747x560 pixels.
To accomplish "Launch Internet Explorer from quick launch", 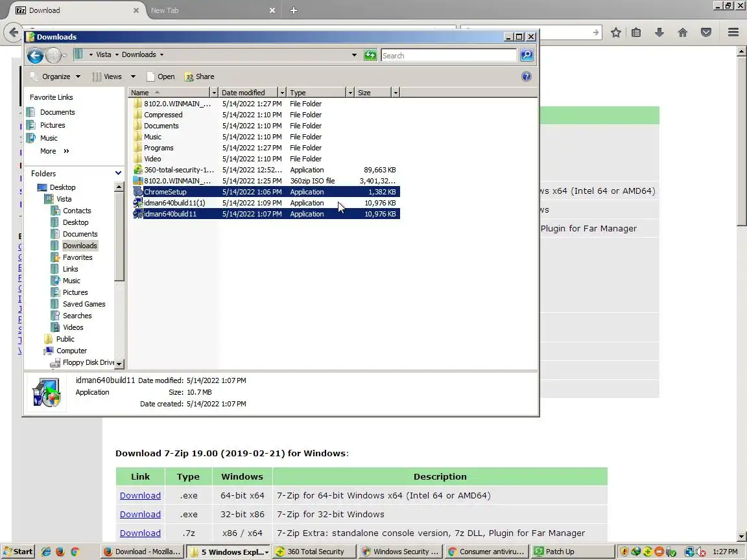I will coord(46,552).
